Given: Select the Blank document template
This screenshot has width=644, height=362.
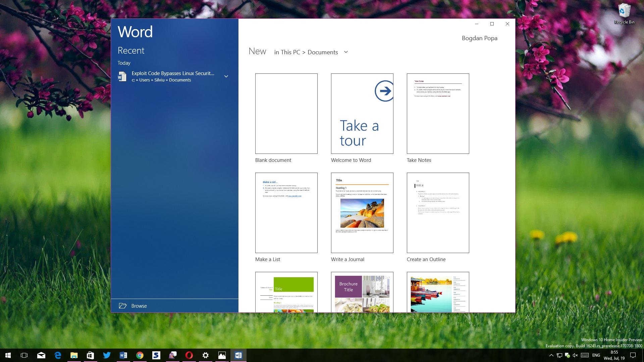Looking at the screenshot, I should coord(286,114).
